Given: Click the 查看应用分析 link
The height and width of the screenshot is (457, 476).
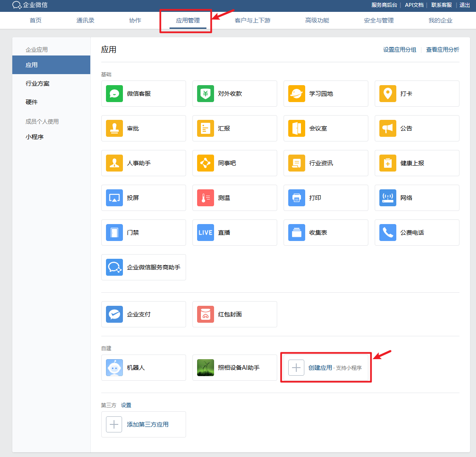Looking at the screenshot, I should (x=443, y=50).
